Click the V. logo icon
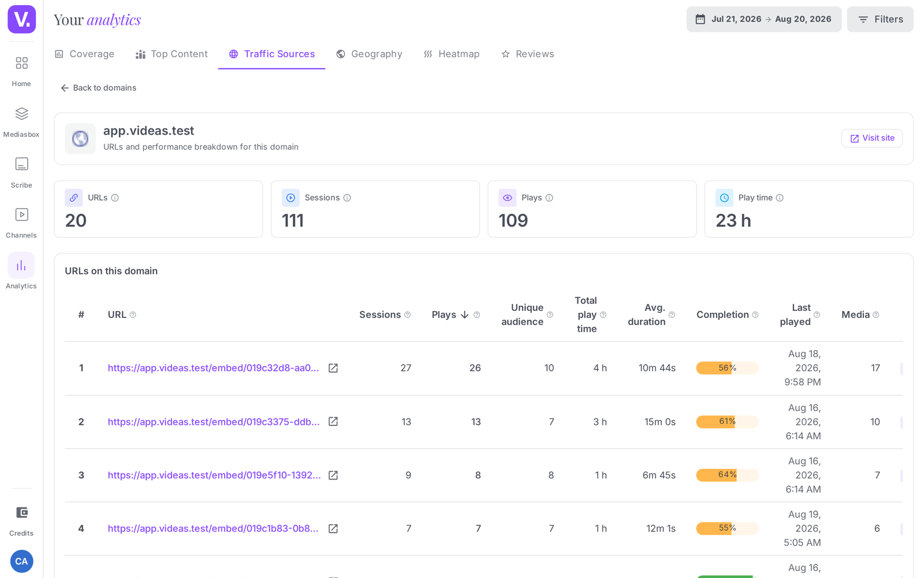 [x=21, y=19]
